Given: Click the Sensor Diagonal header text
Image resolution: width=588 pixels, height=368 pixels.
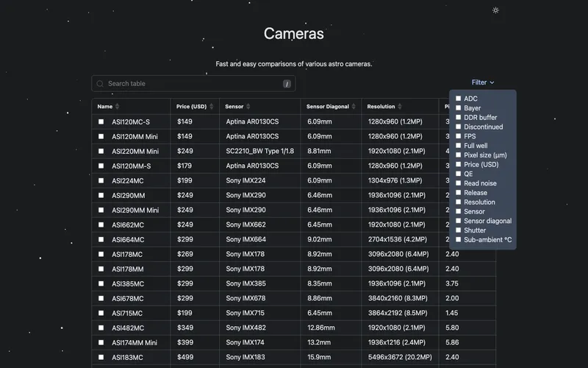Looking at the screenshot, I should [x=327, y=107].
